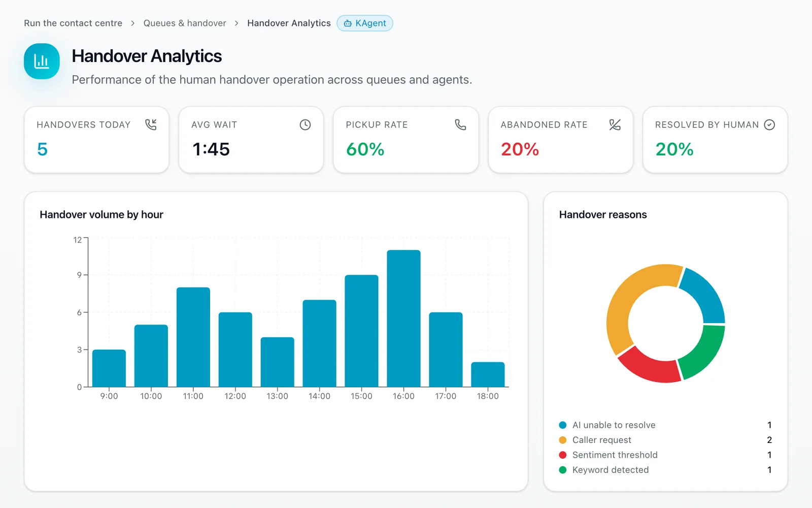
Task: Click the 9:00 bar in the volume chart
Action: point(109,368)
